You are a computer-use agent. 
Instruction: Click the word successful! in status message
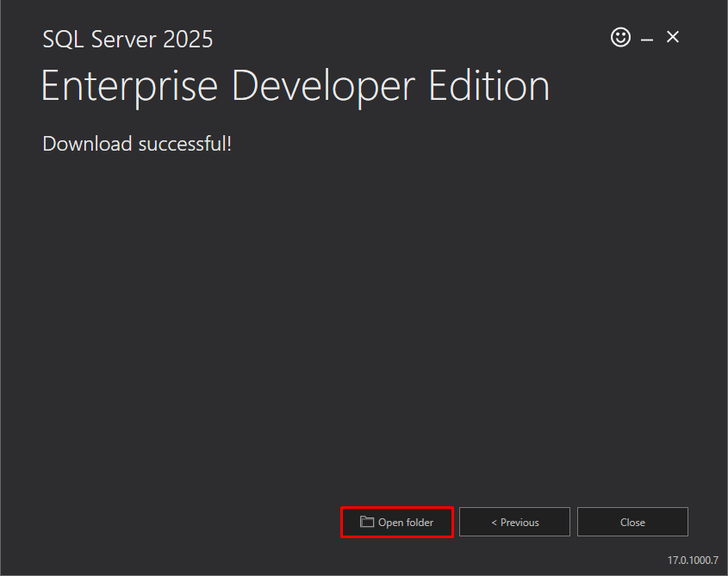coord(185,144)
